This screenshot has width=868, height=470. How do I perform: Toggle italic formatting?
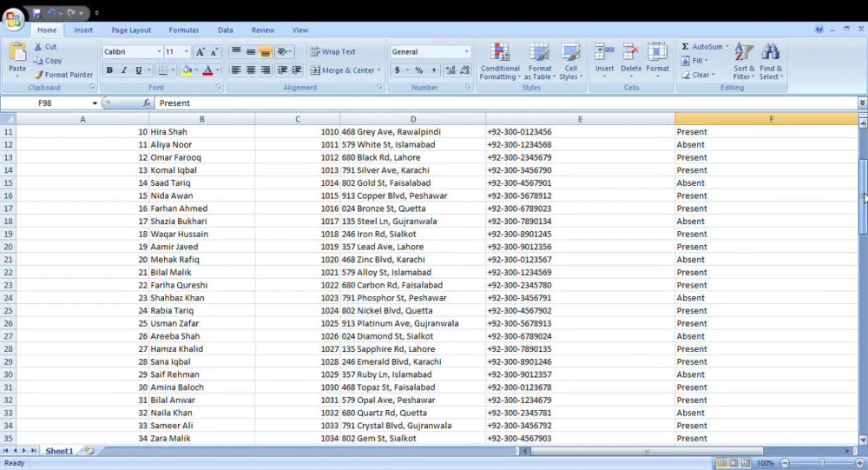pos(123,70)
